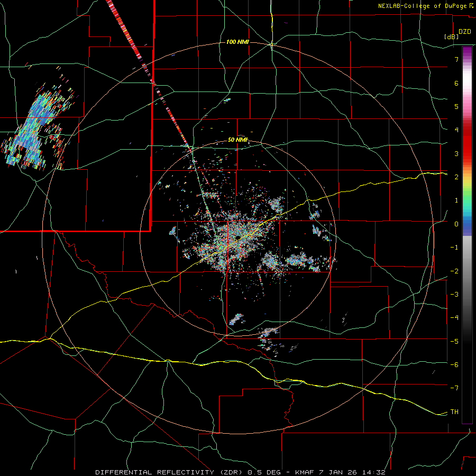Click the color scale value -2
The width and height of the screenshot is (476, 476).
click(454, 271)
